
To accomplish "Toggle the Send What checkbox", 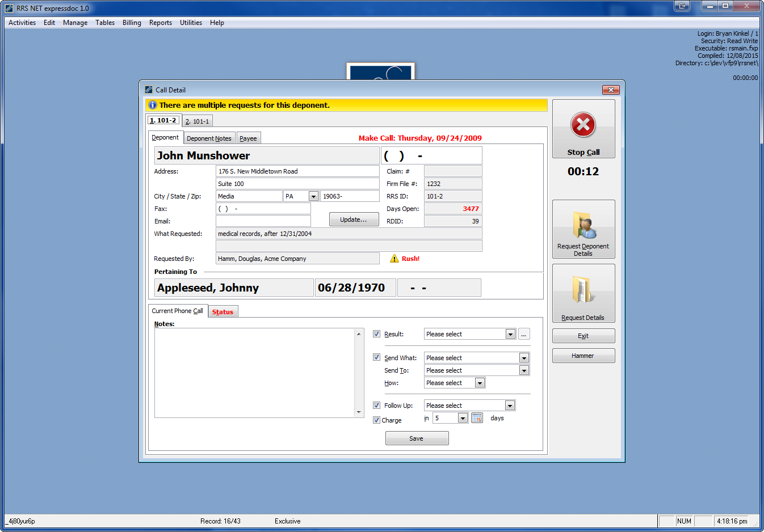I will coord(376,357).
